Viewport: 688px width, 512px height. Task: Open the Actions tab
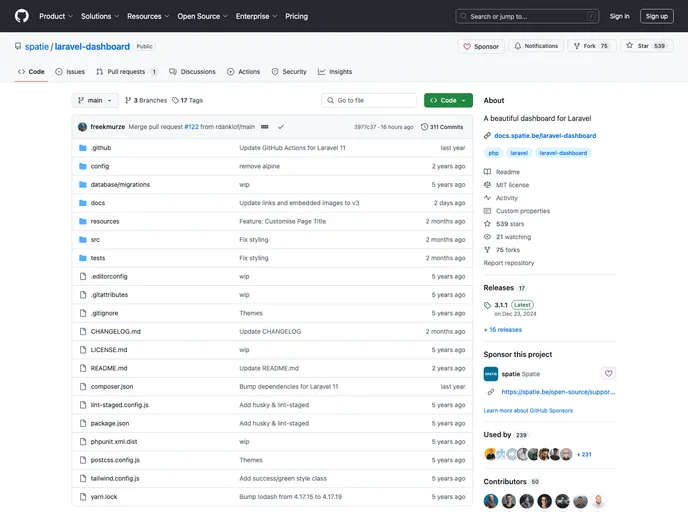(x=244, y=72)
